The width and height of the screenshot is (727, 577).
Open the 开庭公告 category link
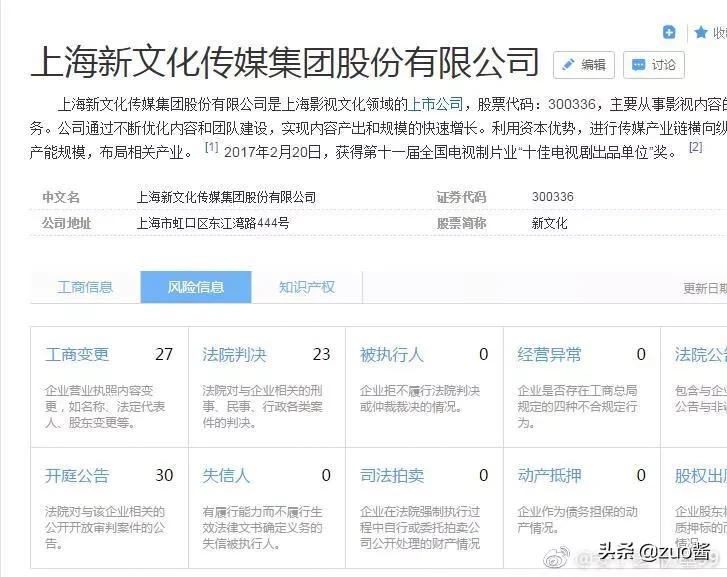coord(77,476)
